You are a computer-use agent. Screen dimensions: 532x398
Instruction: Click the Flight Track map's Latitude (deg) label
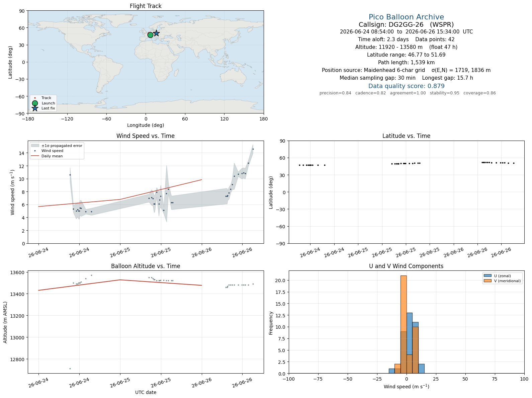[10, 62]
